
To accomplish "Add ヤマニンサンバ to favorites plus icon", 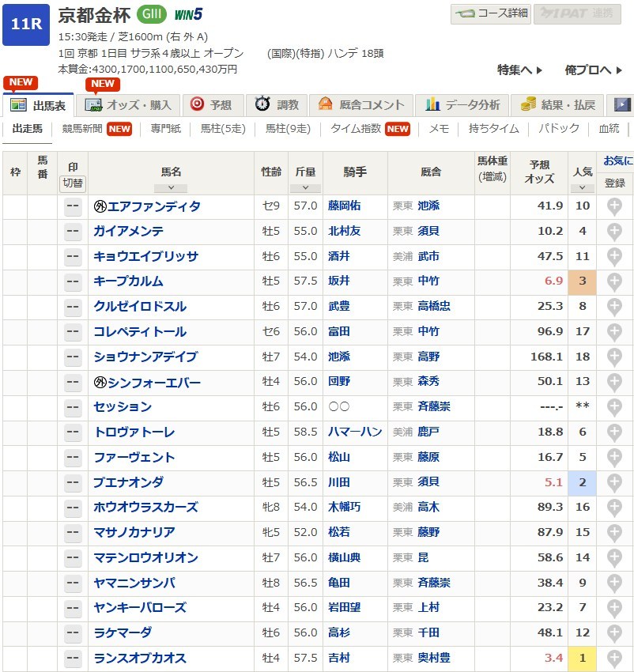I will [614, 583].
